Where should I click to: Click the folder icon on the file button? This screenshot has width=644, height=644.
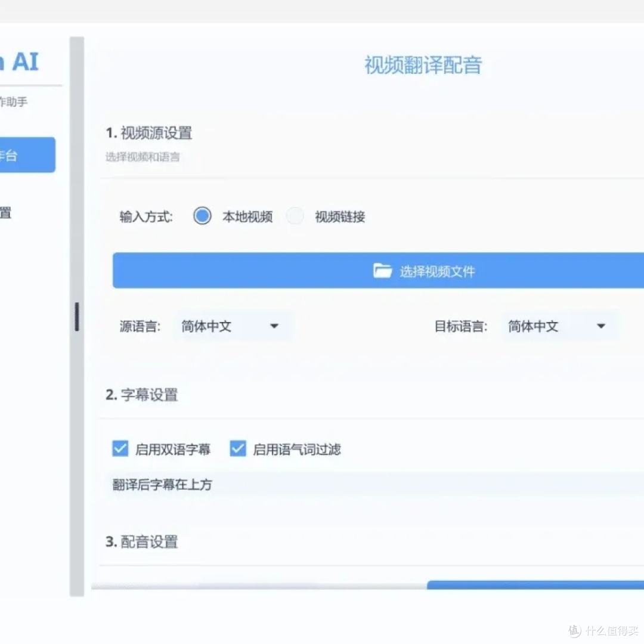point(382,271)
